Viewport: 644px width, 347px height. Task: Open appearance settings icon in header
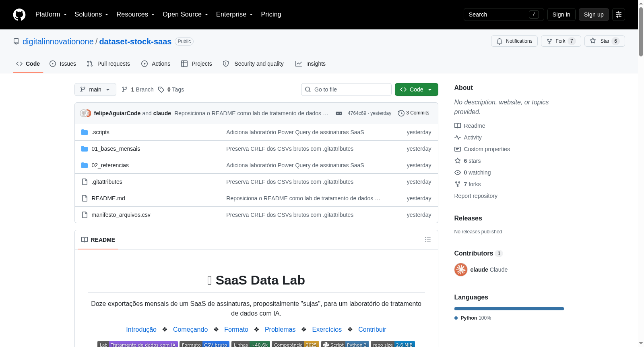point(619,15)
